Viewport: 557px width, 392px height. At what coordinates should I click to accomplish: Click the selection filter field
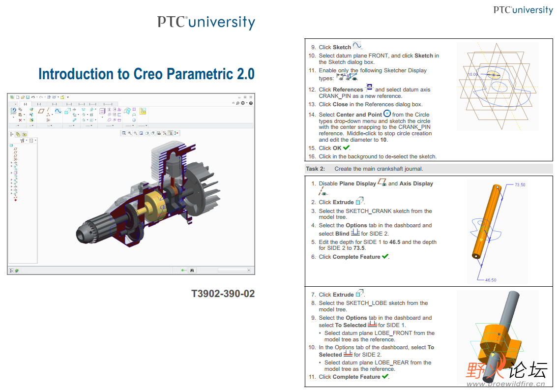click(233, 271)
